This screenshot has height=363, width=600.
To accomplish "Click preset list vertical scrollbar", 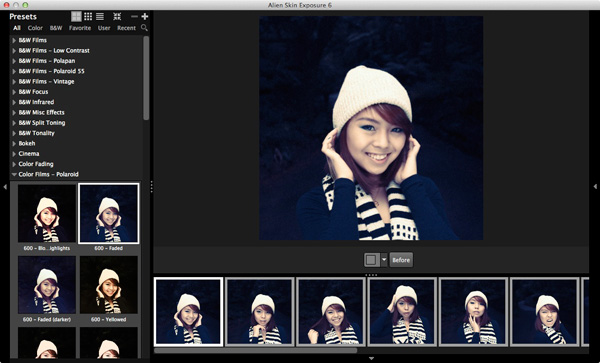I will click(x=146, y=78).
